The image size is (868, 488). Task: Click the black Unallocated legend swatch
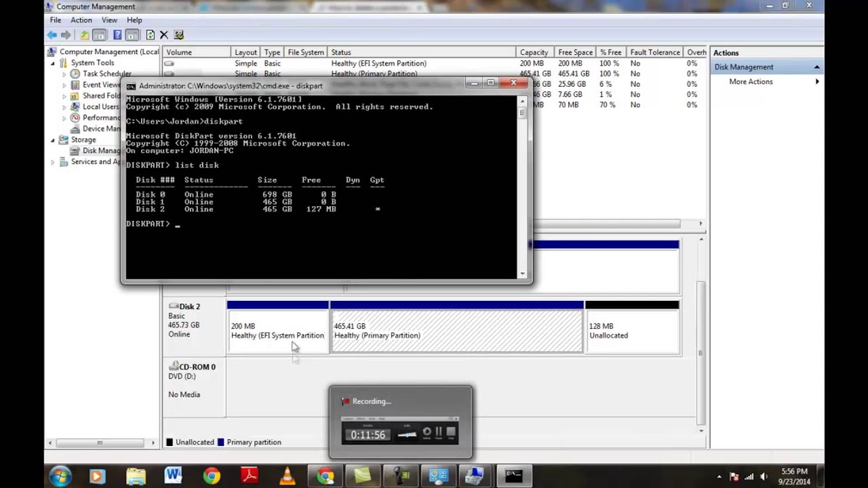[x=170, y=442]
